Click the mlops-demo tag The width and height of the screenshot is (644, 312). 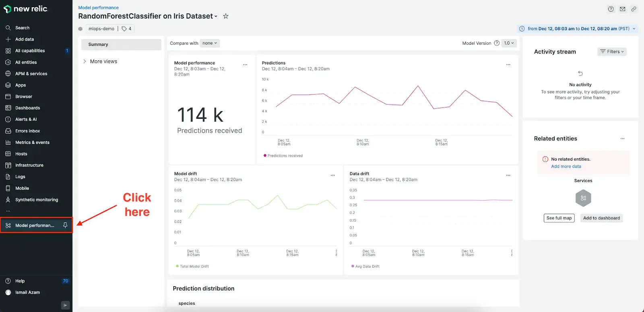point(101,29)
